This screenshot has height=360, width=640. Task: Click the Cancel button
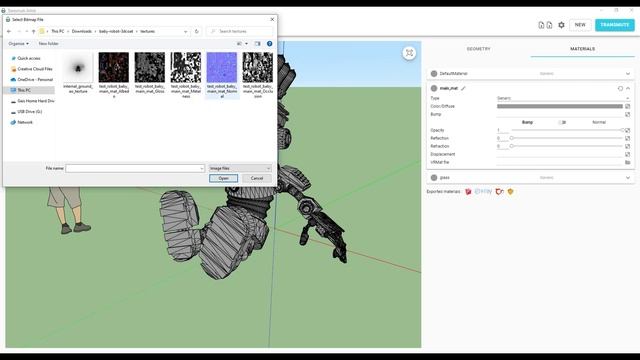pos(257,178)
